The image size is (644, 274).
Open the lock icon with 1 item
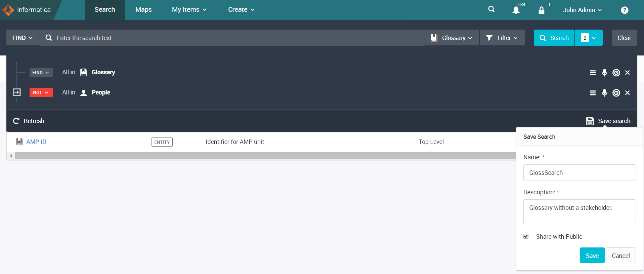pyautogui.click(x=542, y=10)
